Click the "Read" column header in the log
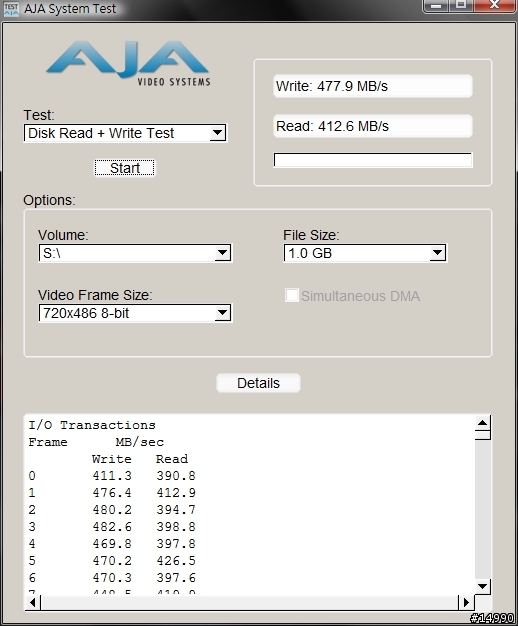The height and width of the screenshot is (626, 518). [172, 459]
